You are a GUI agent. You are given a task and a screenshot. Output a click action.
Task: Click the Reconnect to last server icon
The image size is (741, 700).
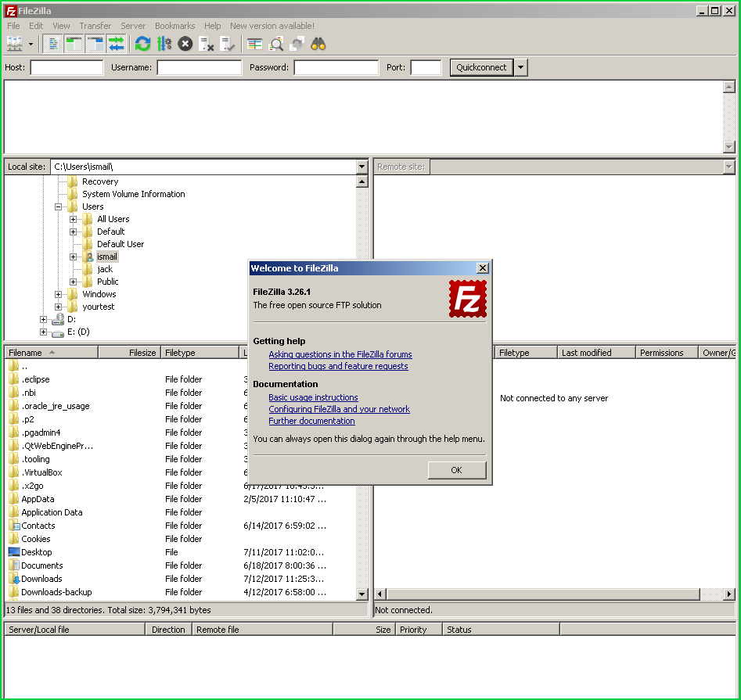228,45
